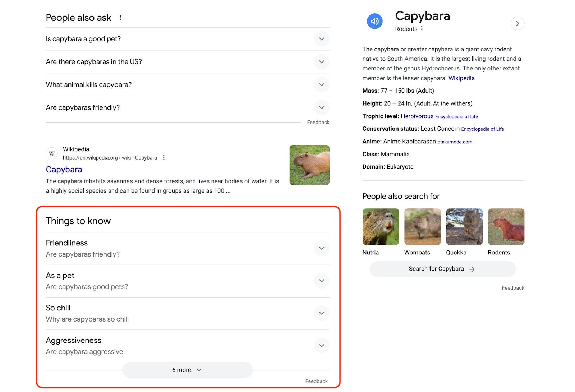Click the arrow to expand the Capybara knowledge panel

517,23
